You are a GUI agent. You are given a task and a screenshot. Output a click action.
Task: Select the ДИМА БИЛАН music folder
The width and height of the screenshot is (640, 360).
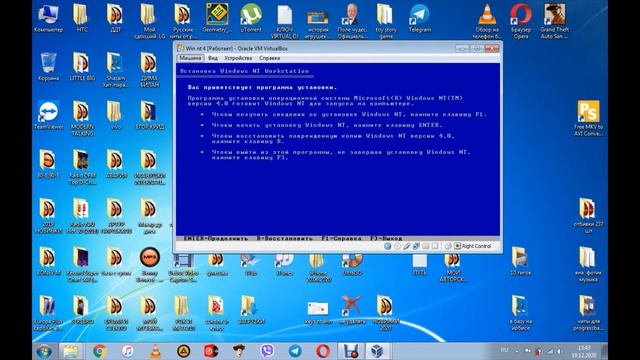tap(149, 70)
